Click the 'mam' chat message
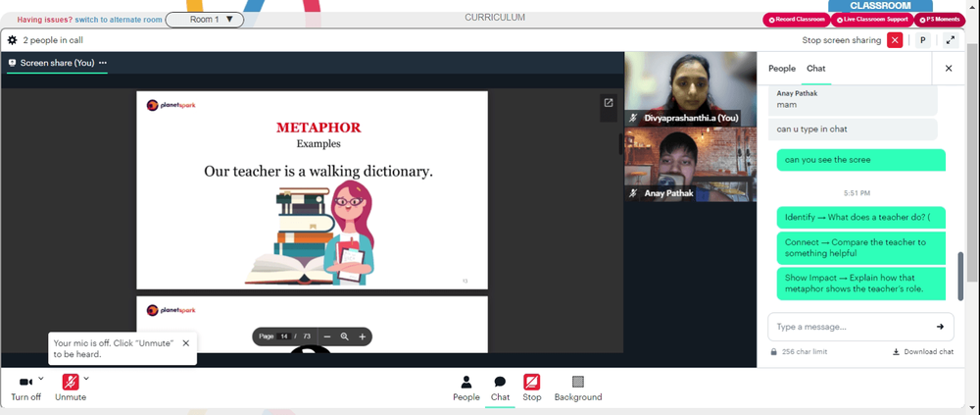Viewport: 980px width, 415px height. [853, 99]
